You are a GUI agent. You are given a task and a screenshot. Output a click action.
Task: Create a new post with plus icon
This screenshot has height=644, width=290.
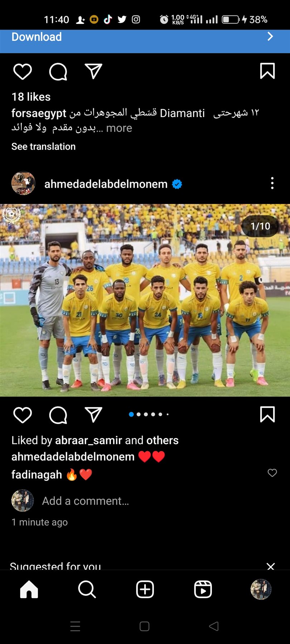pos(145,589)
